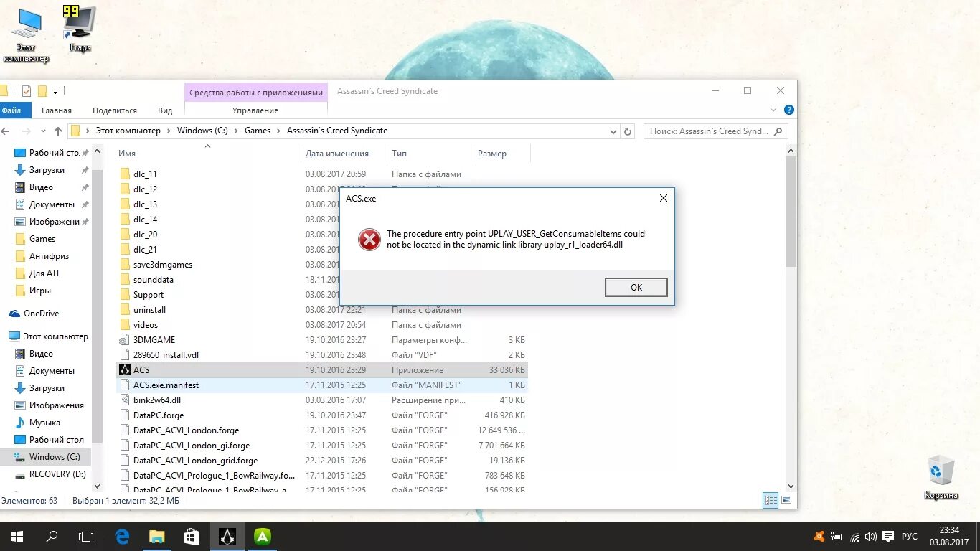Go up one folder level

pyautogui.click(x=58, y=131)
